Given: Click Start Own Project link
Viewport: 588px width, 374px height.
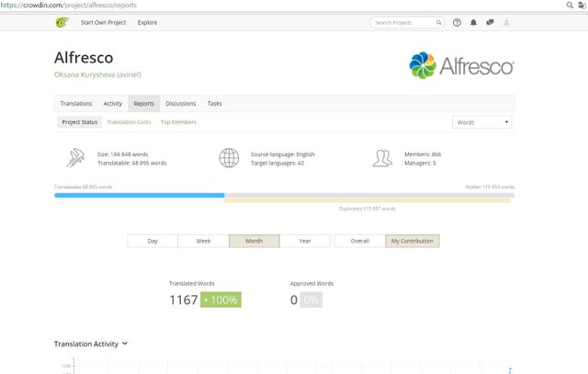Looking at the screenshot, I should pos(104,22).
